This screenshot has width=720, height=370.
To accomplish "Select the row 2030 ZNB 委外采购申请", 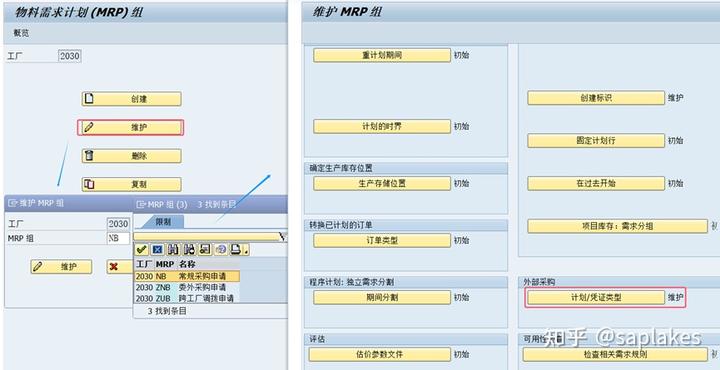I will tap(187, 287).
